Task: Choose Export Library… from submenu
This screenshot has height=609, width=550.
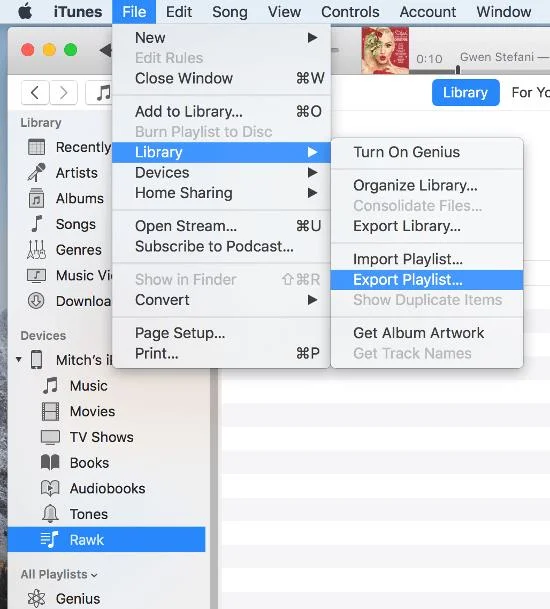Action: coord(427,226)
